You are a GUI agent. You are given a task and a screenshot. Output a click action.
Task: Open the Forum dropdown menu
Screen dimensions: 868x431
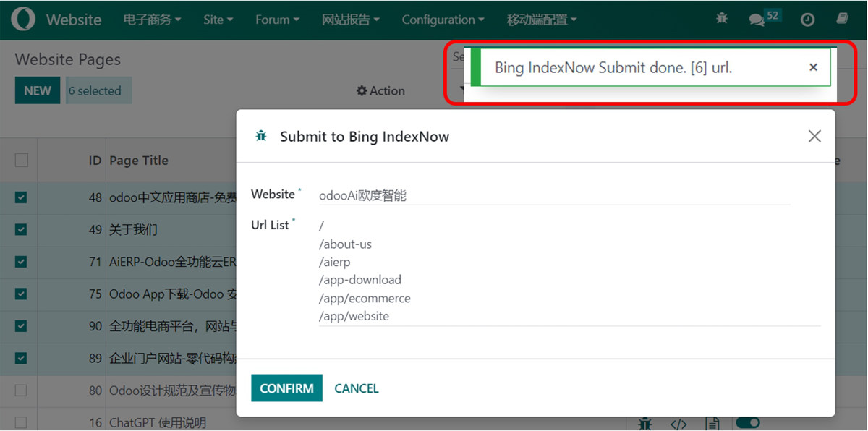click(277, 20)
